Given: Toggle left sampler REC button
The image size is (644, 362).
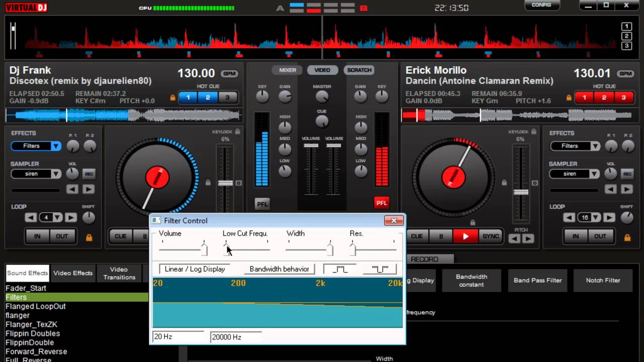Looking at the screenshot, I should point(89,174).
